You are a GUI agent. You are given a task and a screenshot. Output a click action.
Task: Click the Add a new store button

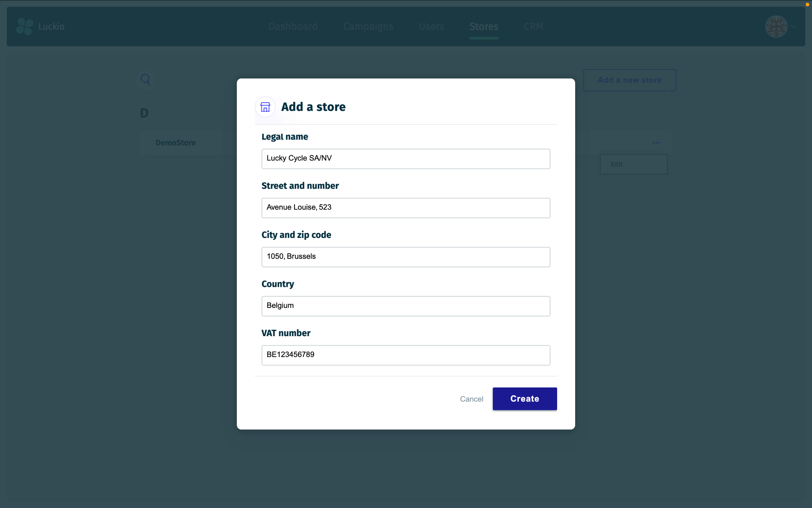pyautogui.click(x=629, y=80)
